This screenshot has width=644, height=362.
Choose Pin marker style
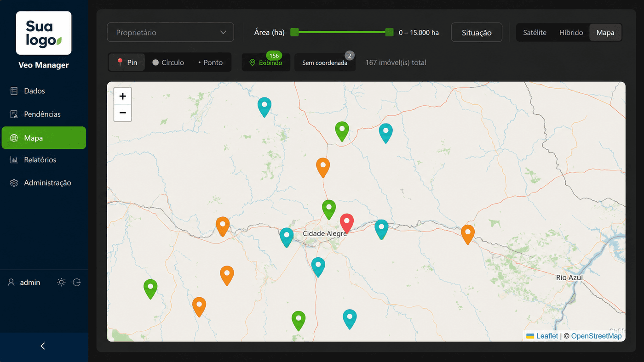point(127,62)
